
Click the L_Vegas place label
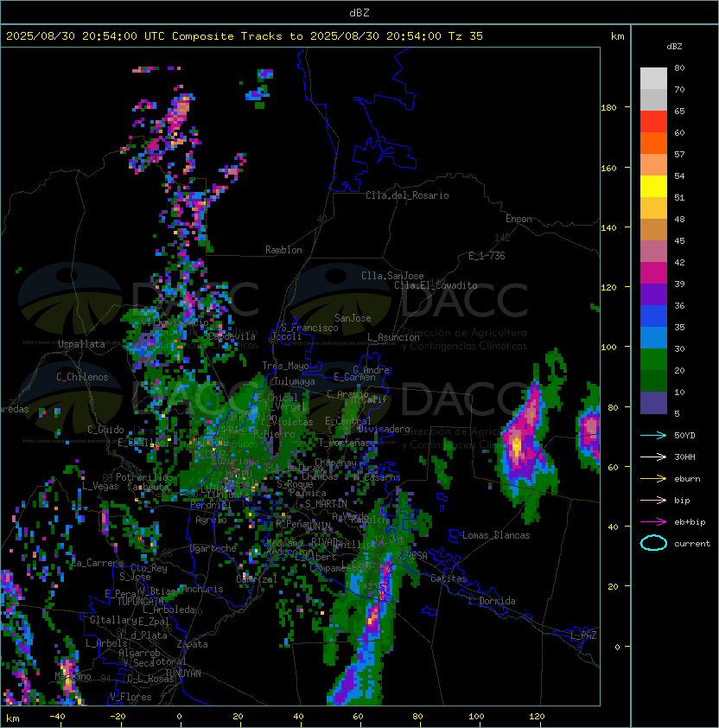point(100,486)
